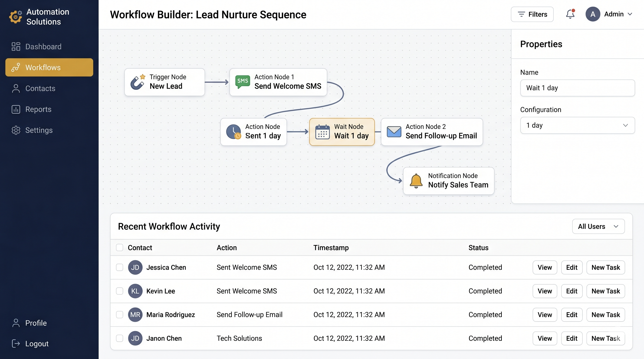The height and width of the screenshot is (359, 644).
Task: Click Edit for Janon Chen
Action: coord(572,338)
